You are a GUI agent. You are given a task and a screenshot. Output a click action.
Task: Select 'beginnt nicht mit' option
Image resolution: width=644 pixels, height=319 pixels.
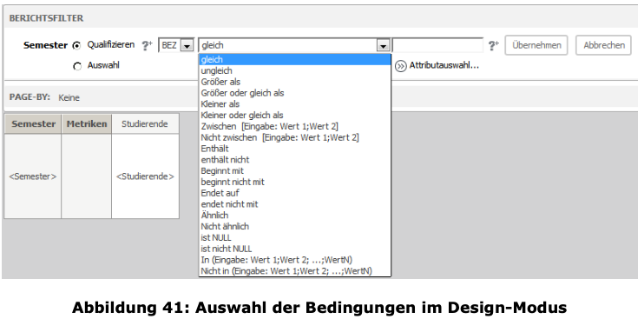294,182
